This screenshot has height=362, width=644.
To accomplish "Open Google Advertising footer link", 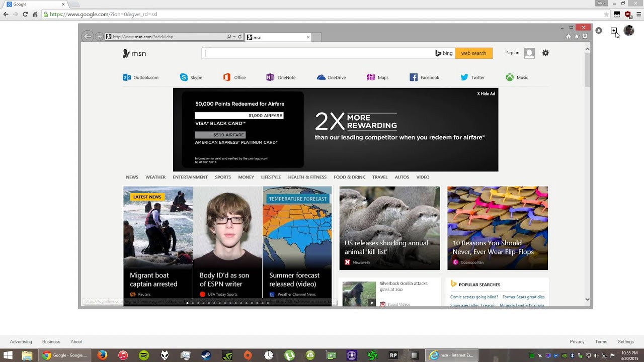I will 21,341.
